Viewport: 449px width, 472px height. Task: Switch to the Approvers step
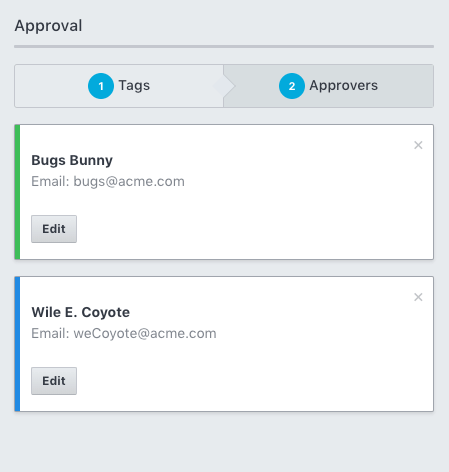point(328,86)
